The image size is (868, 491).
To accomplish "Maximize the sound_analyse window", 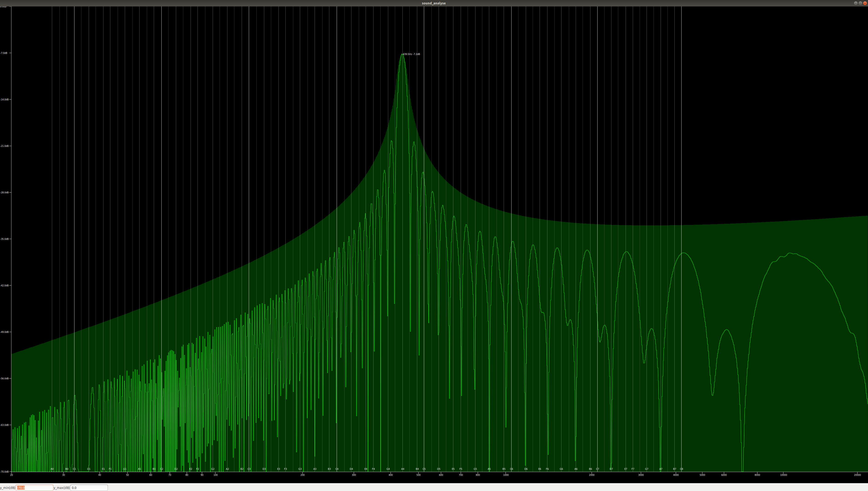I will point(860,3).
